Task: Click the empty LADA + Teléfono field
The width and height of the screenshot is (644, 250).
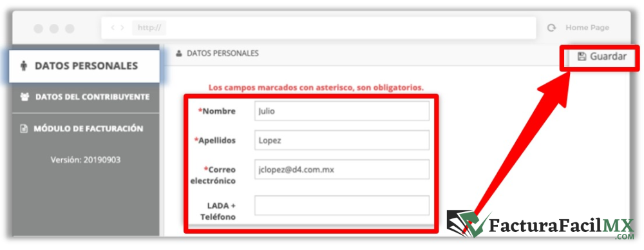Action: [342, 205]
